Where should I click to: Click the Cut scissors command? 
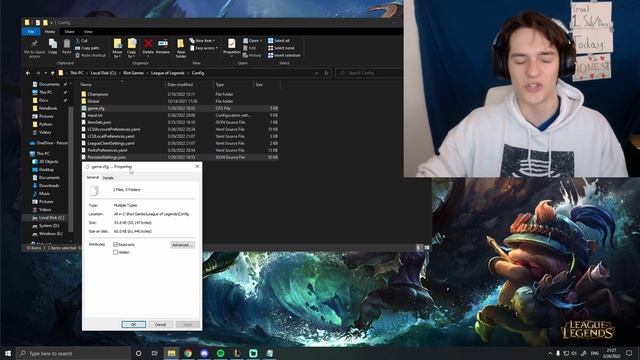click(82, 41)
